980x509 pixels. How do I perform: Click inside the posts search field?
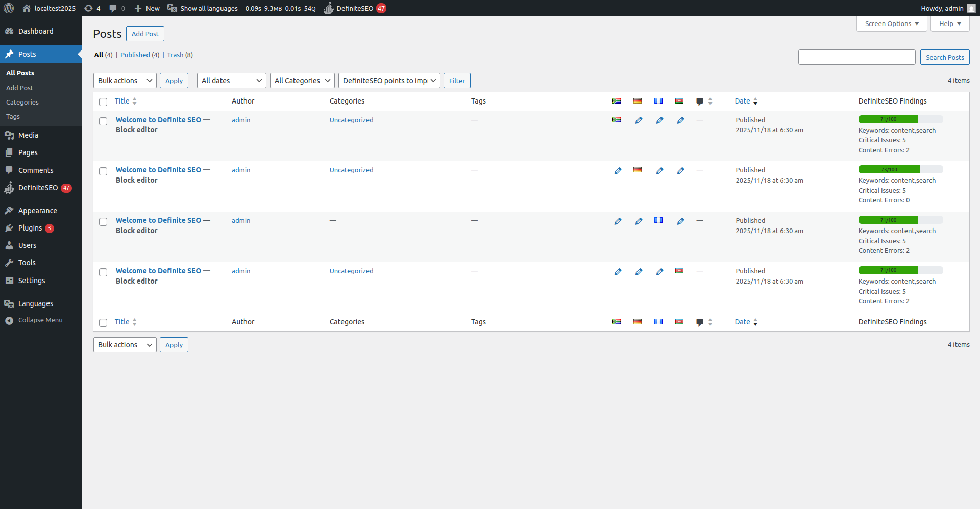856,57
